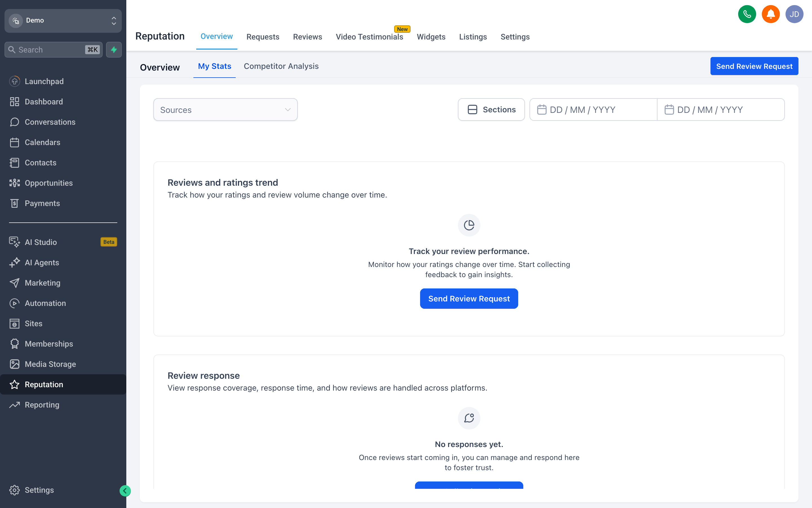Click the Reporting trend line icon
The height and width of the screenshot is (508, 812).
click(14, 405)
